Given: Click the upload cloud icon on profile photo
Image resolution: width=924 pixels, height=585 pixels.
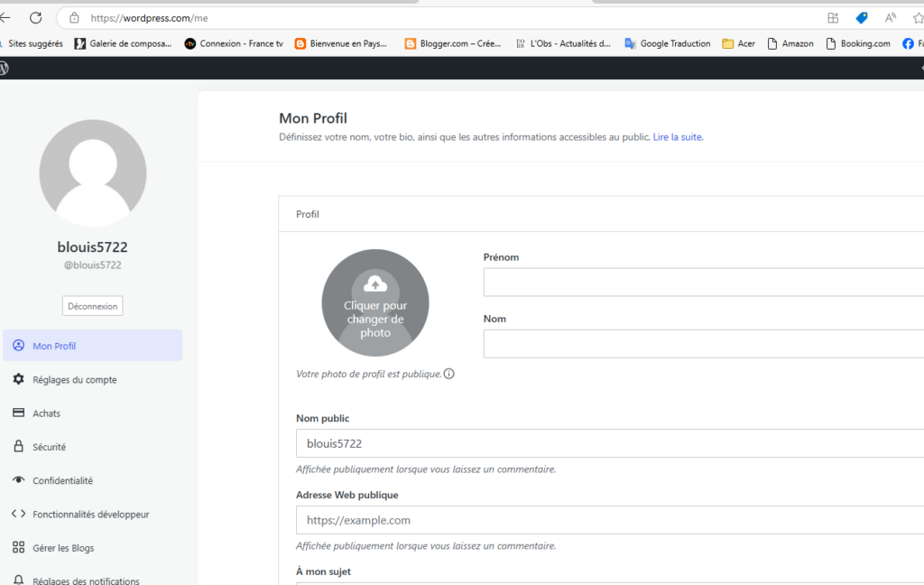Looking at the screenshot, I should (375, 284).
